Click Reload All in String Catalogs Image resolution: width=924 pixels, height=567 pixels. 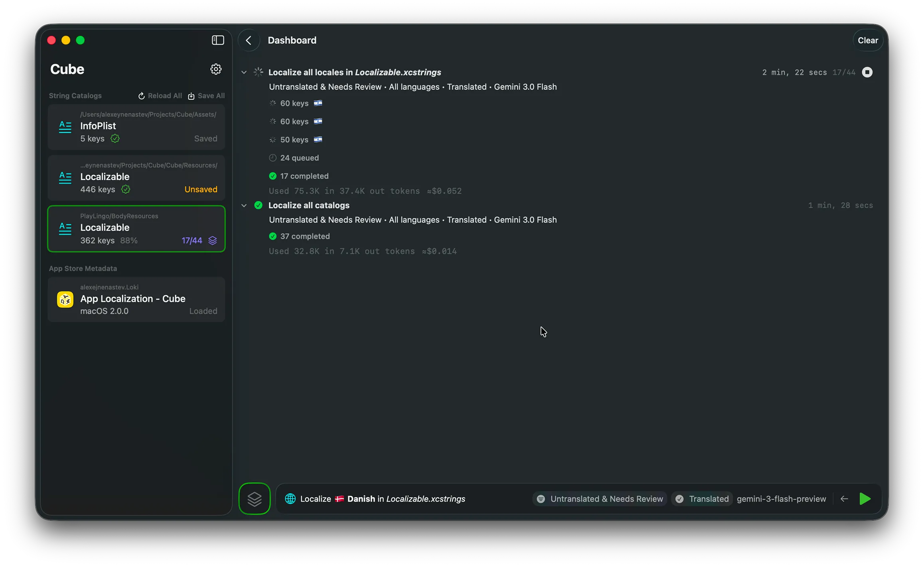point(160,95)
